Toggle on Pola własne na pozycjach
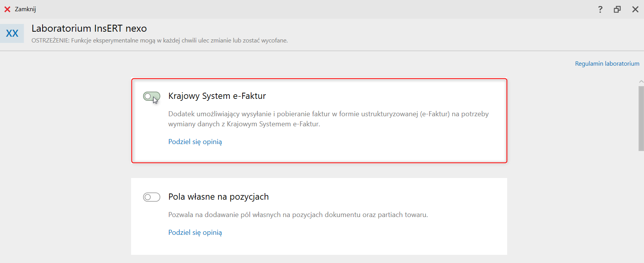 151,197
